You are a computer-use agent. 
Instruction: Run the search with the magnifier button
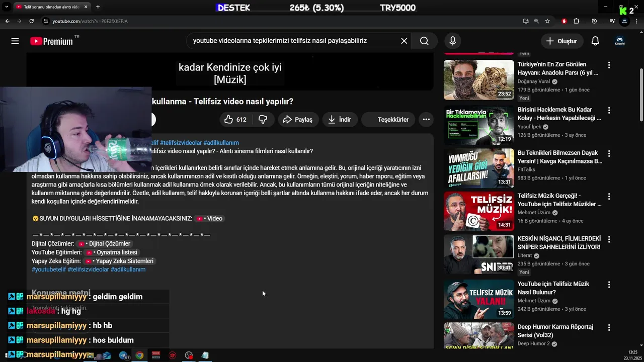click(x=424, y=41)
